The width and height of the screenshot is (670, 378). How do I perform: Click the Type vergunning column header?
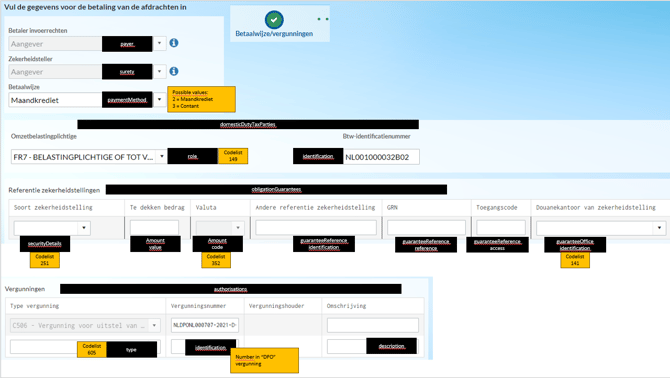(35, 306)
